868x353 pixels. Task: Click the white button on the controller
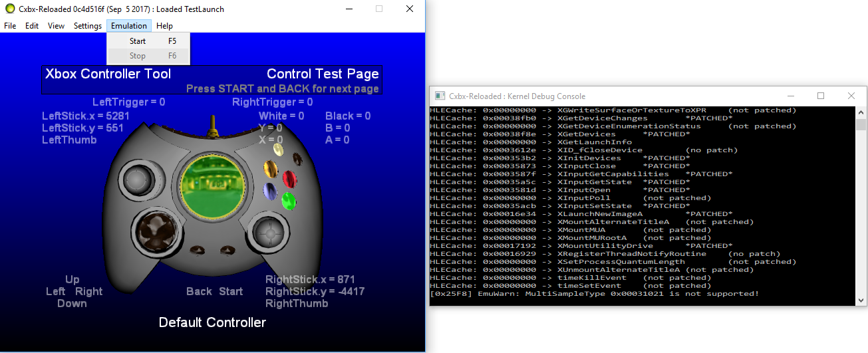tap(280, 150)
